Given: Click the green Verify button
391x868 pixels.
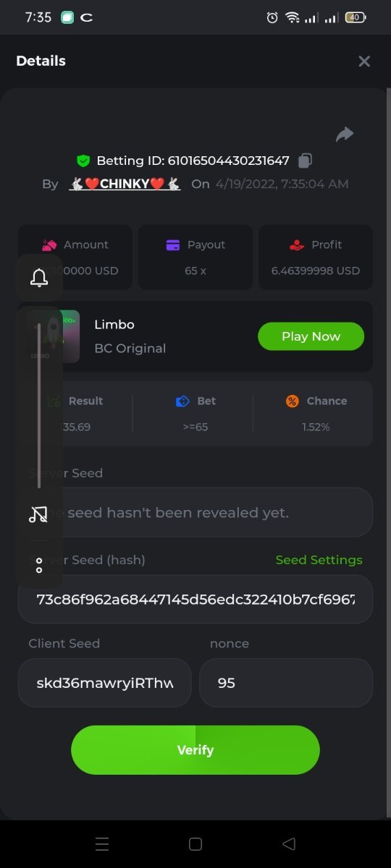Looking at the screenshot, I should (195, 750).
